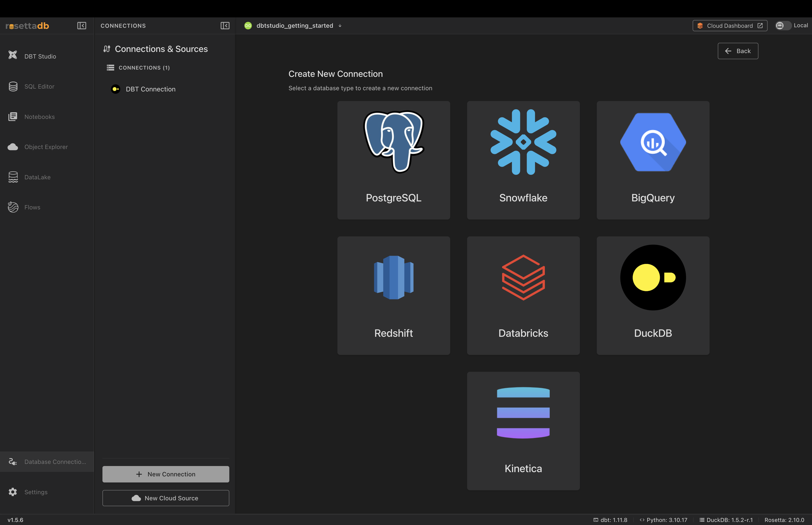Open the Flows section
Screen dimensions: 812x525
[x=47, y=207]
